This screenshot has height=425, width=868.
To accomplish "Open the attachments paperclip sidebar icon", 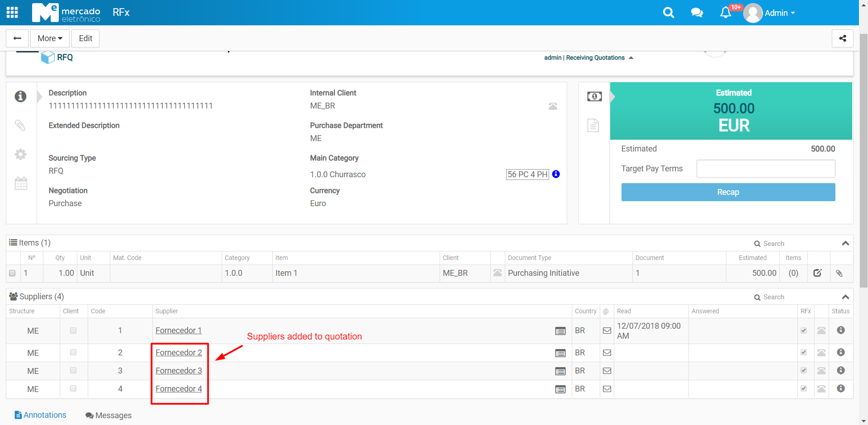I will coord(20,125).
